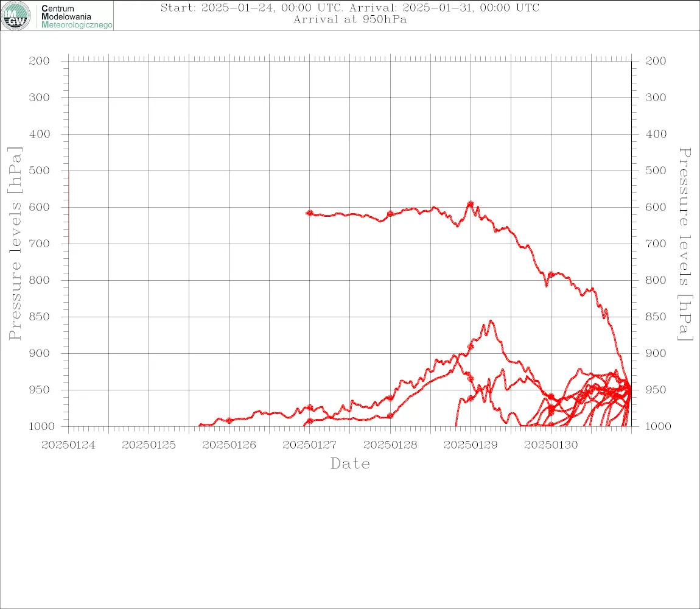Image resolution: width=700 pixels, height=609 pixels.
Task: Click the right axis 700 label
Action: tap(656, 244)
